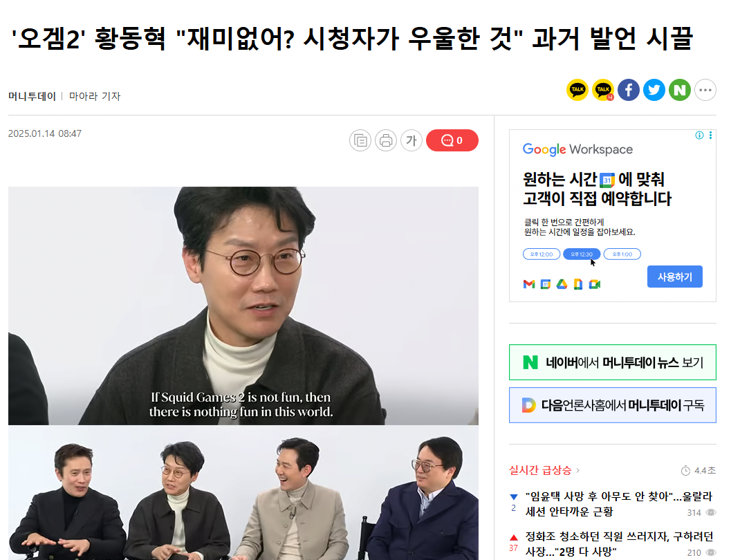Open the 임윤택 사망 후 trending article
Viewport: 740px width, 560px height.
pyautogui.click(x=619, y=504)
